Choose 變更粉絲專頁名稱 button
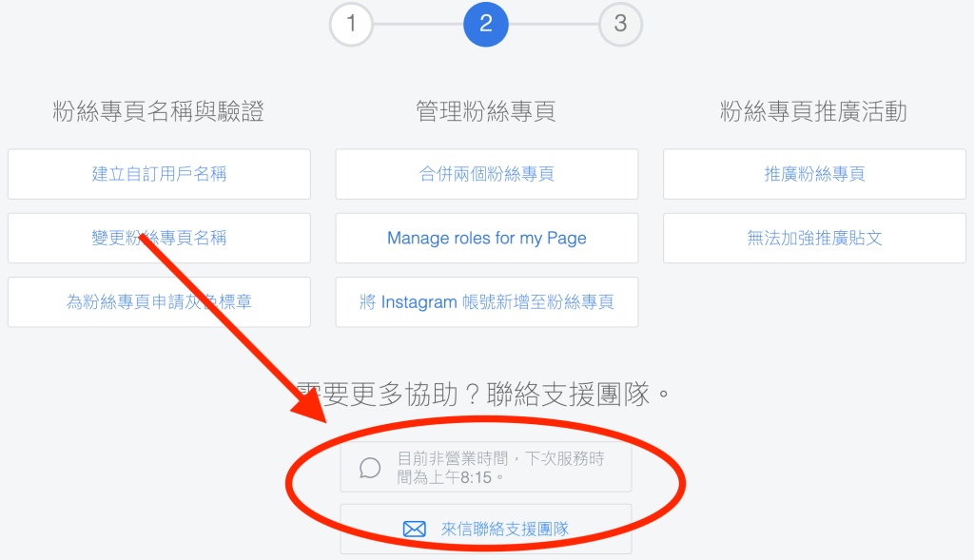This screenshot has width=974, height=560. point(159,238)
